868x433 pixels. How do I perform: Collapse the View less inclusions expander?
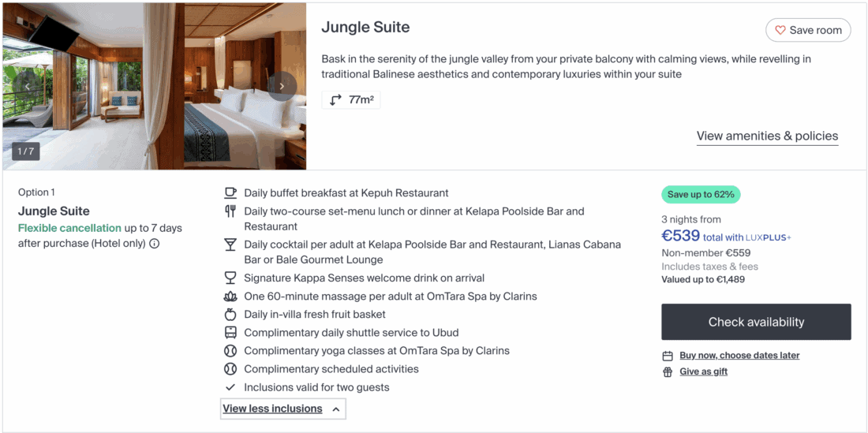(x=282, y=409)
